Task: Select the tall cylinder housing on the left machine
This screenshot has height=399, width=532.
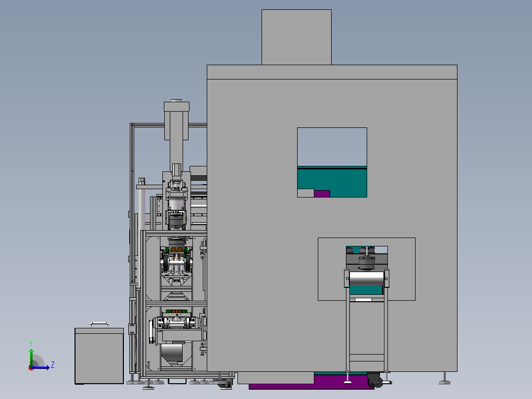Action: (x=177, y=136)
